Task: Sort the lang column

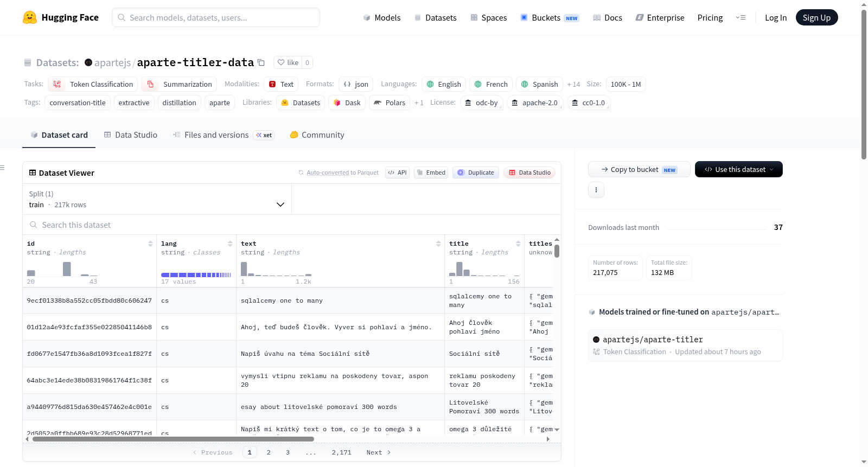Action: pos(230,244)
